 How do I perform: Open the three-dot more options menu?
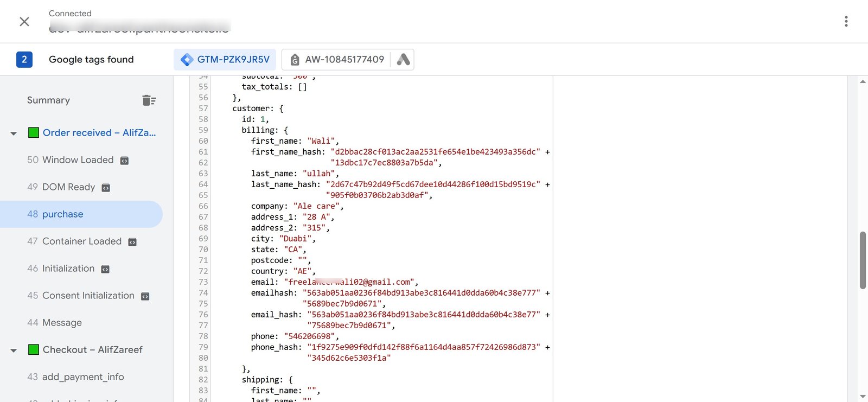846,22
